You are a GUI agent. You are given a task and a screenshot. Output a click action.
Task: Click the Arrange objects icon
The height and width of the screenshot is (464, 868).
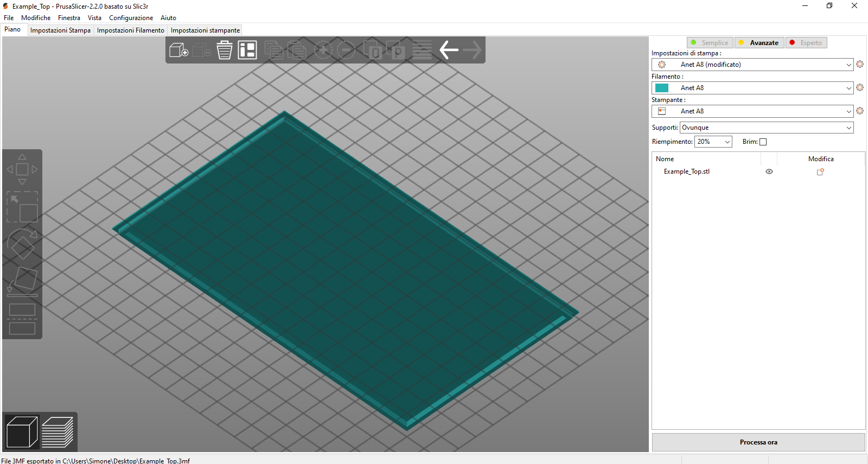tap(247, 50)
